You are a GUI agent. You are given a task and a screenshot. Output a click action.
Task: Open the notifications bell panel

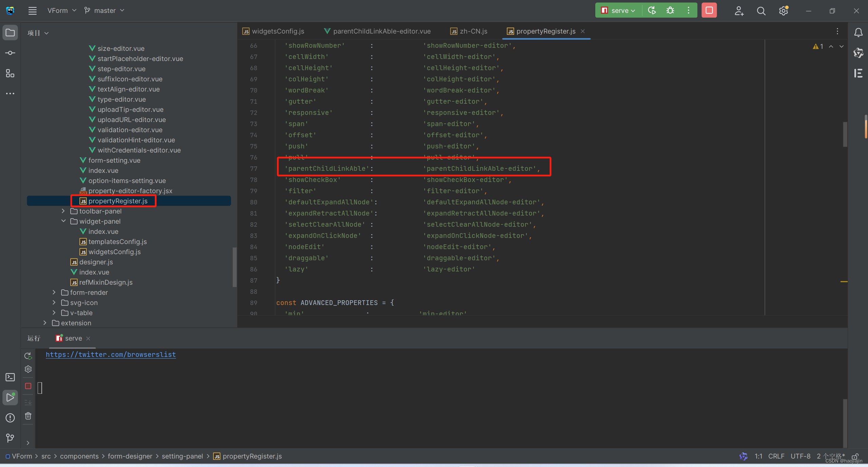tap(858, 33)
